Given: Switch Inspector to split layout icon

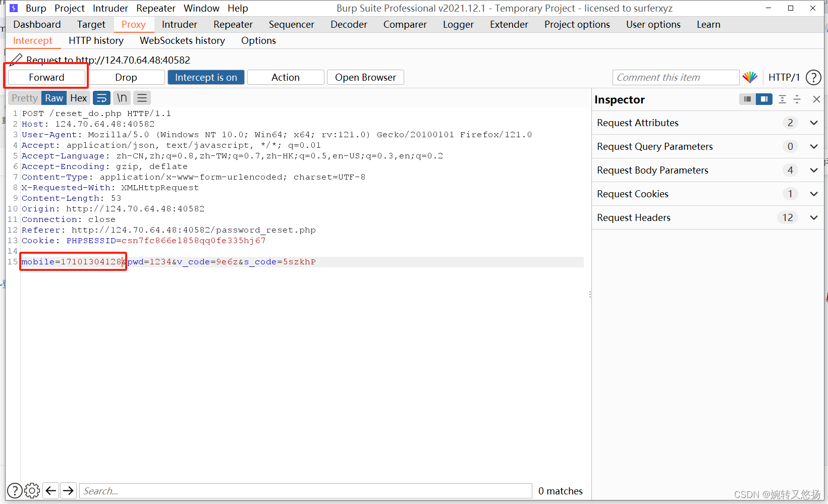Looking at the screenshot, I should [764, 99].
